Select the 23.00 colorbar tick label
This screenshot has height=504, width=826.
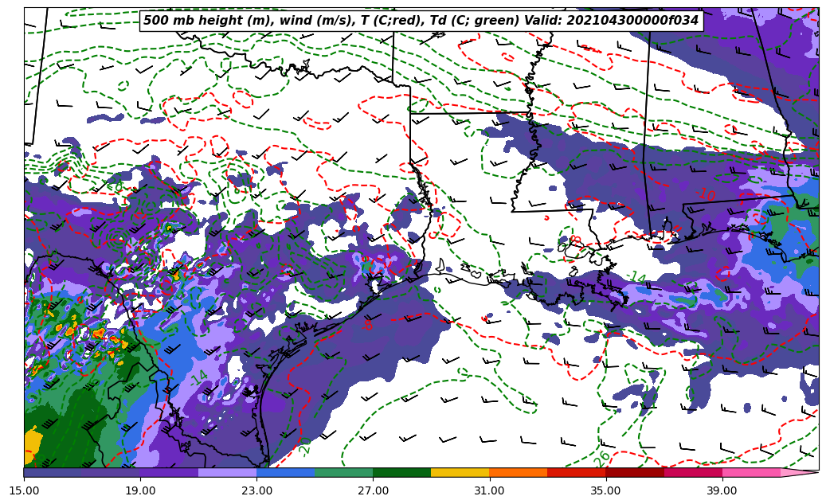point(256,490)
